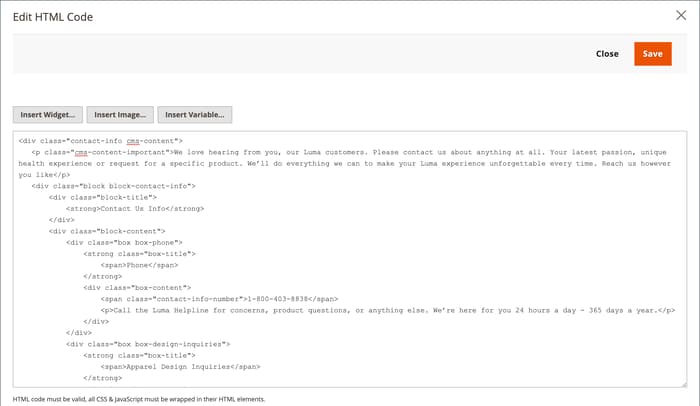The height and width of the screenshot is (406, 700).
Task: Click the phone number 1-800-403-8838 line
Action: click(x=219, y=299)
